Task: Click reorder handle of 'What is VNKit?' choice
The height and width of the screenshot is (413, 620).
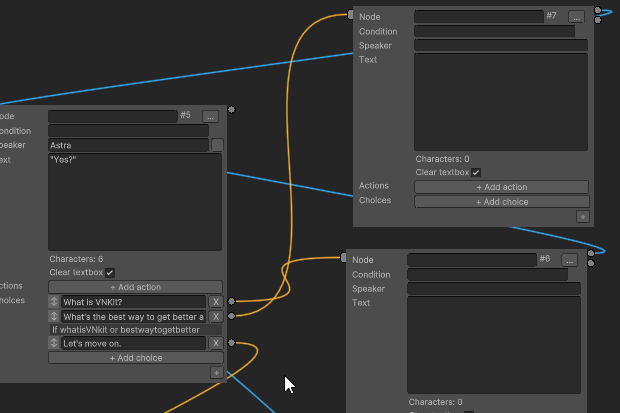Action: click(x=54, y=301)
